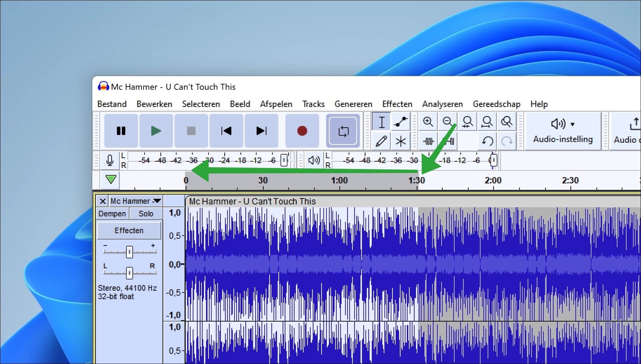Screen dimensions: 641x364
Task: Open the Audio-instelling dropdown button
Action: (563, 132)
